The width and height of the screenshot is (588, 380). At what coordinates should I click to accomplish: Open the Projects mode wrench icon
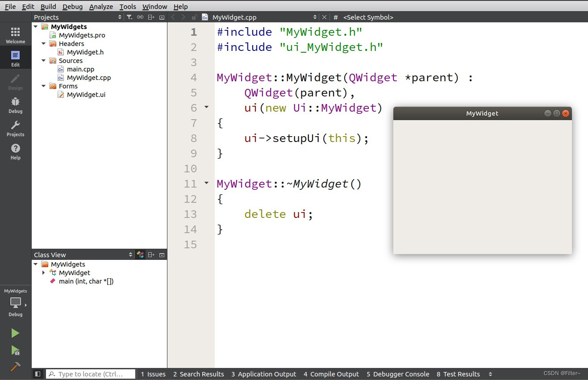pyautogui.click(x=16, y=128)
